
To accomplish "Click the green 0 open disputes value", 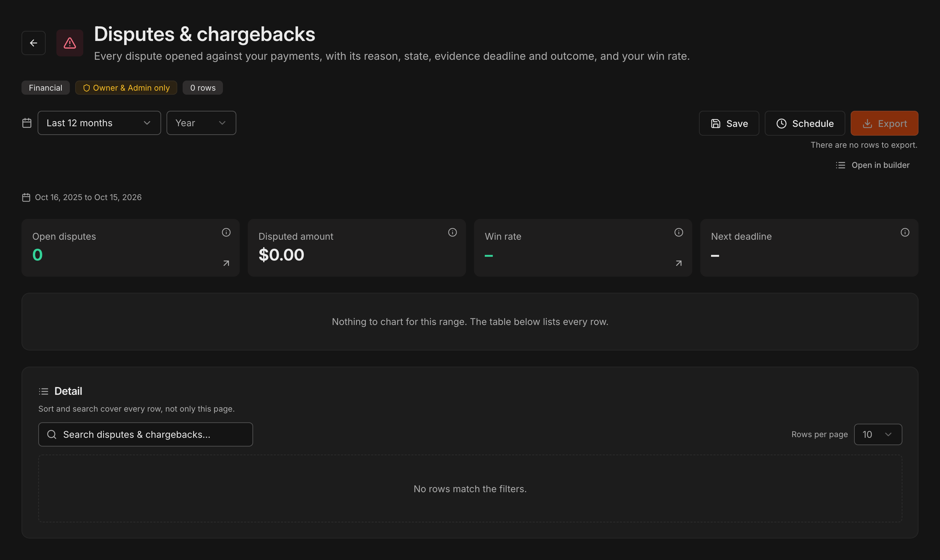I will (x=37, y=255).
